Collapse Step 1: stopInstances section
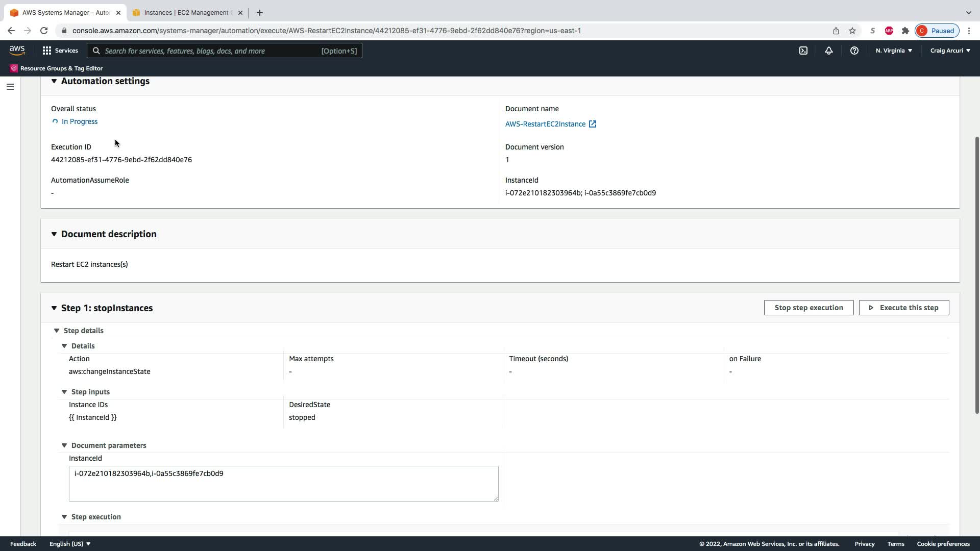Image resolution: width=980 pixels, height=551 pixels. (54, 308)
